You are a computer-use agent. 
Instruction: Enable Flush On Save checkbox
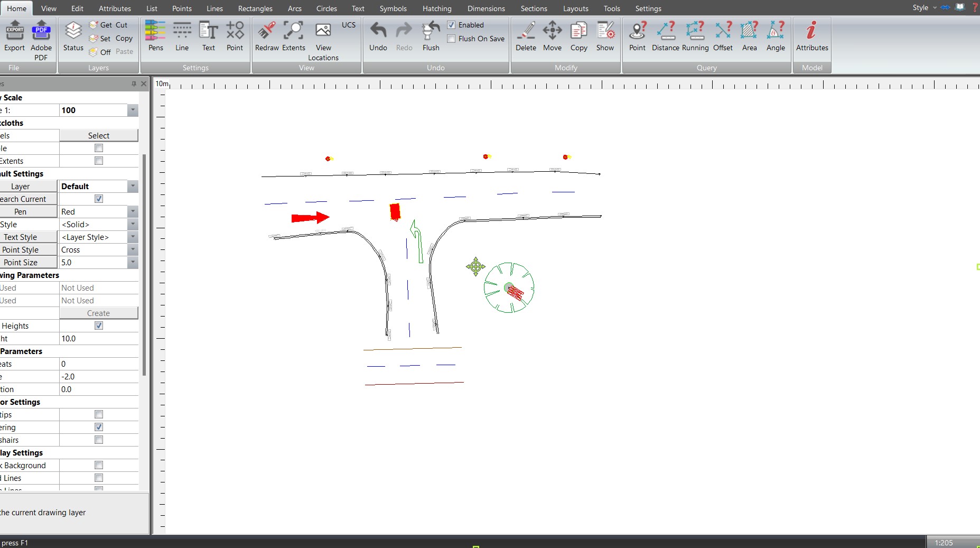click(x=451, y=39)
